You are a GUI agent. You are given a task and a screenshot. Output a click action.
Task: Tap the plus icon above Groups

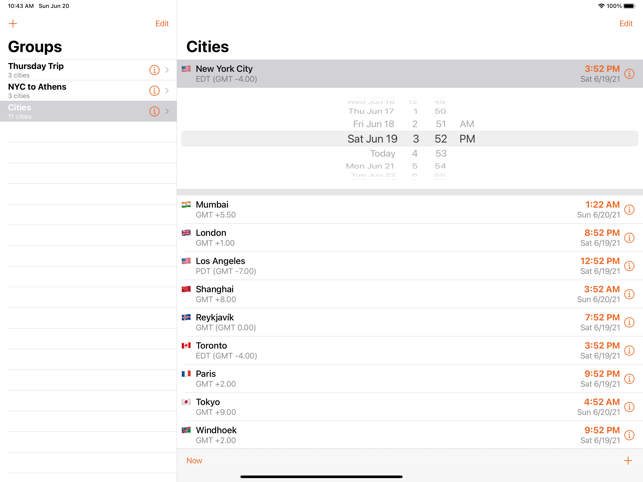(13, 24)
